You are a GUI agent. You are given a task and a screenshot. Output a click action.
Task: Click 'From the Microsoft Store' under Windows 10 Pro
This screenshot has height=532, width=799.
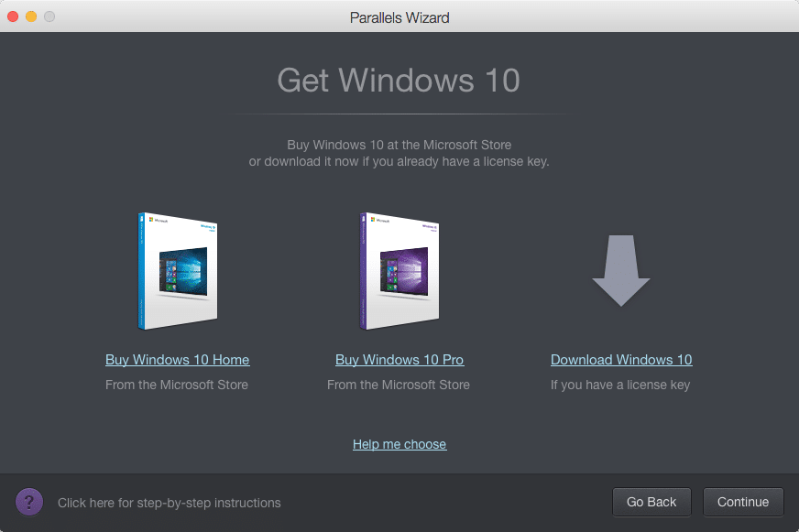coord(399,385)
